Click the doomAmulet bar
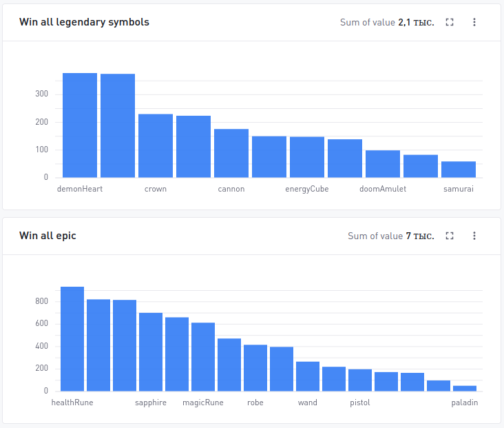The width and height of the screenshot is (504, 428). click(x=383, y=164)
